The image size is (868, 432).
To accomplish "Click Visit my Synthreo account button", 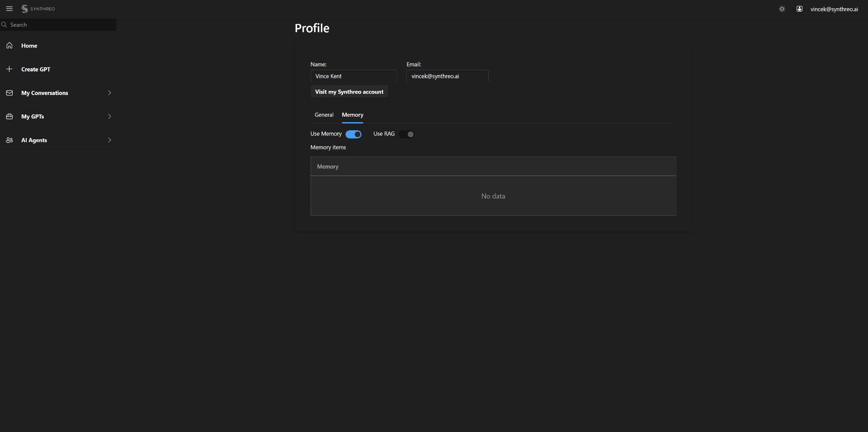I will [349, 92].
